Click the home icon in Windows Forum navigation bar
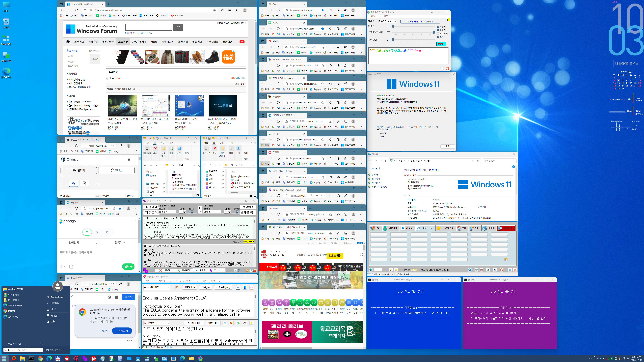The height and width of the screenshot is (362, 644). (68, 42)
